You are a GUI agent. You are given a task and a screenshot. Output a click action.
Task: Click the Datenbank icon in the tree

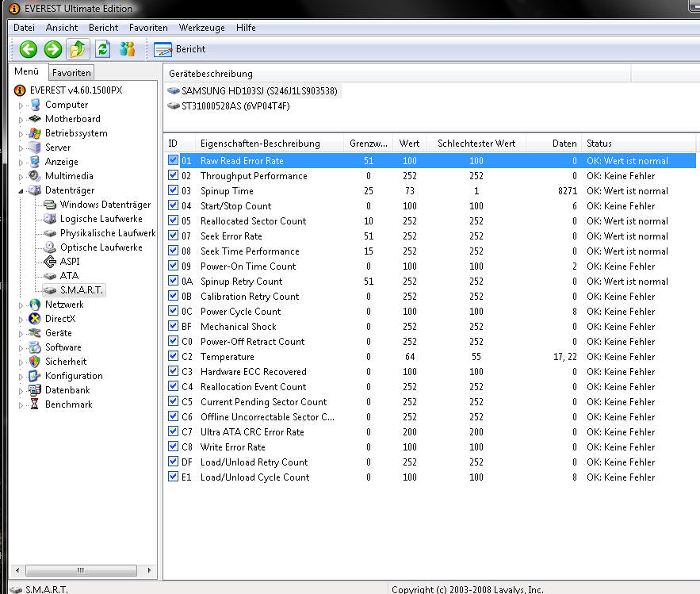click(x=35, y=390)
